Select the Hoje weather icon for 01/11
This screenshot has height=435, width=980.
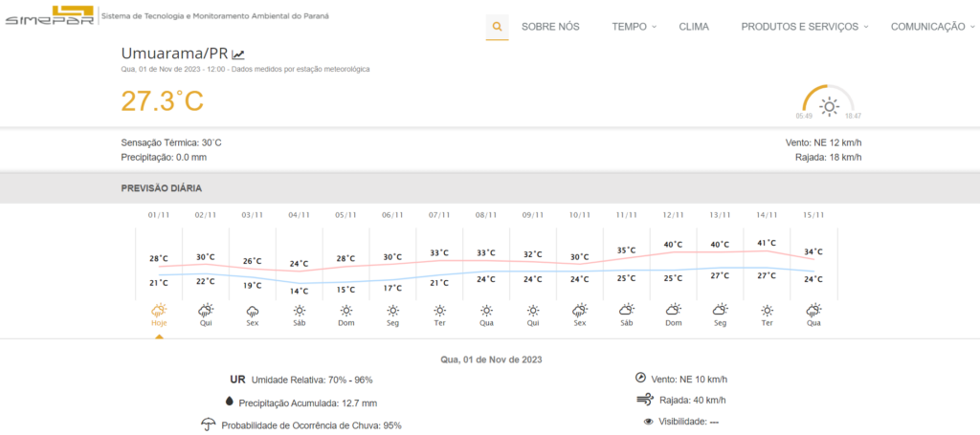159,310
